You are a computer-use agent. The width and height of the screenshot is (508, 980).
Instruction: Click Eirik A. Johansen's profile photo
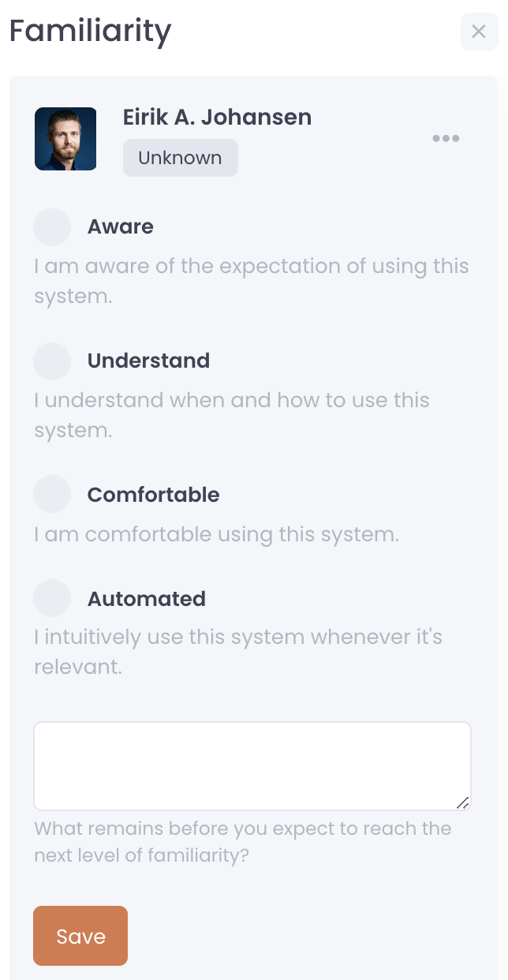point(65,139)
